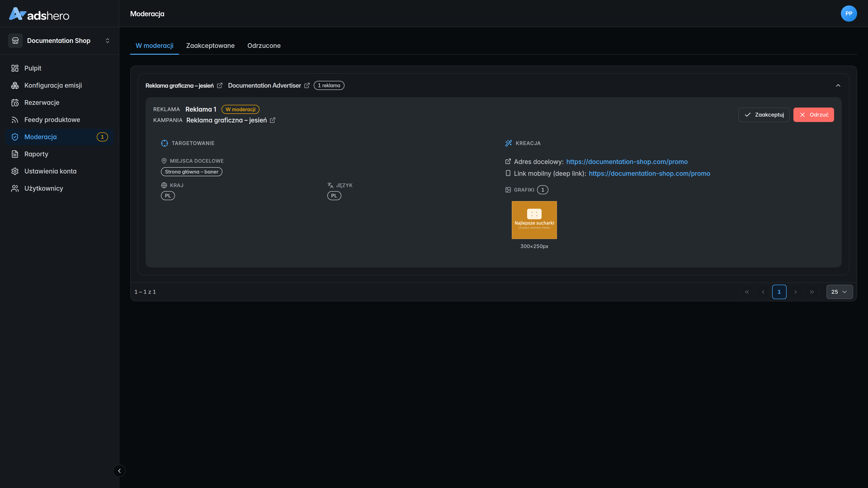Switch to the Zaakceptowane tab
The image size is (868, 488).
click(x=210, y=45)
